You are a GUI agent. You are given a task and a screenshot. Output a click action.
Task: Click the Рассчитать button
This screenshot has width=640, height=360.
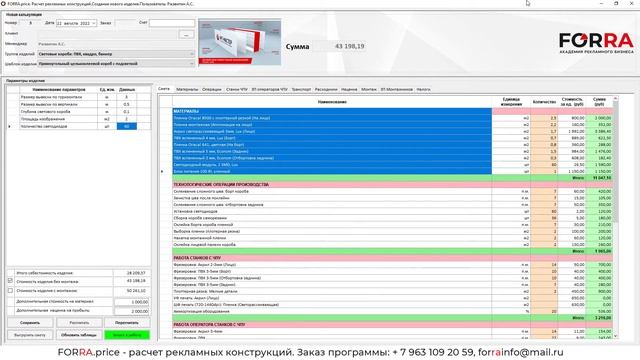[x=79, y=323]
